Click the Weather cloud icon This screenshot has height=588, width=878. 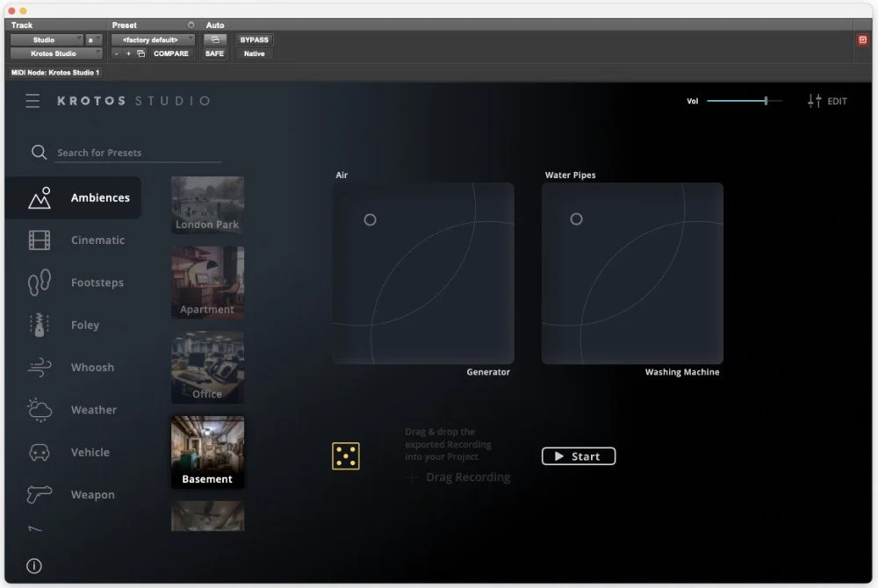[x=40, y=410]
